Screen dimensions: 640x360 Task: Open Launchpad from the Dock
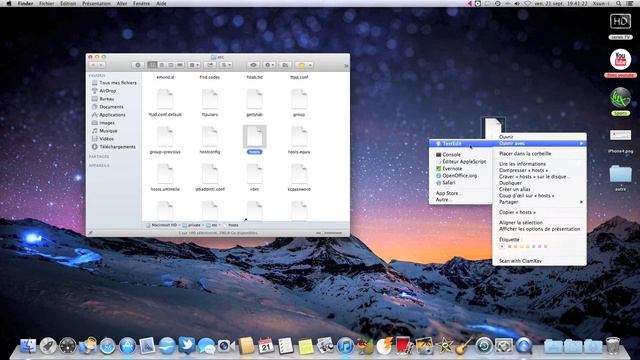pyautogui.click(x=48, y=346)
